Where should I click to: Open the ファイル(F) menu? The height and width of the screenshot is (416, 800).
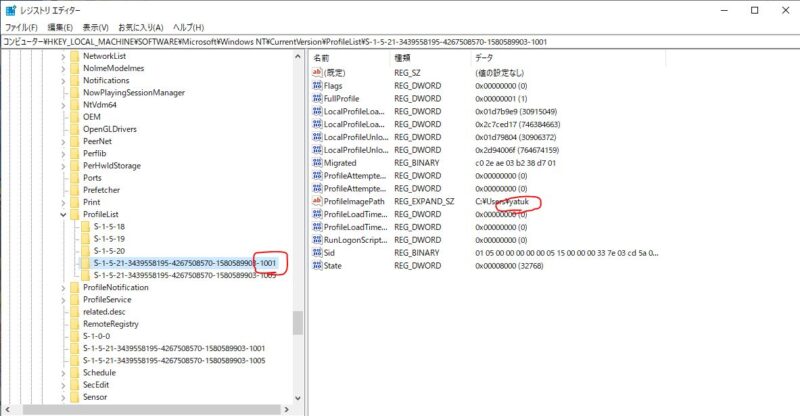tap(21, 28)
